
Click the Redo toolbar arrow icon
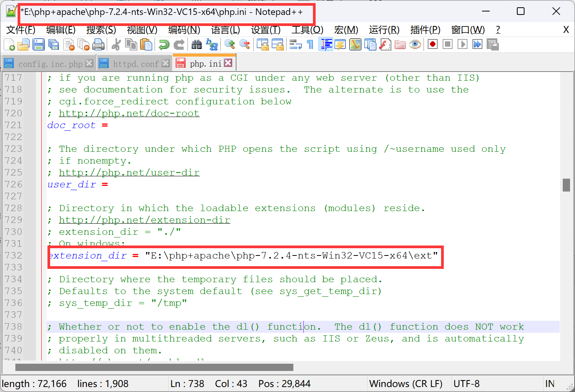pos(179,45)
